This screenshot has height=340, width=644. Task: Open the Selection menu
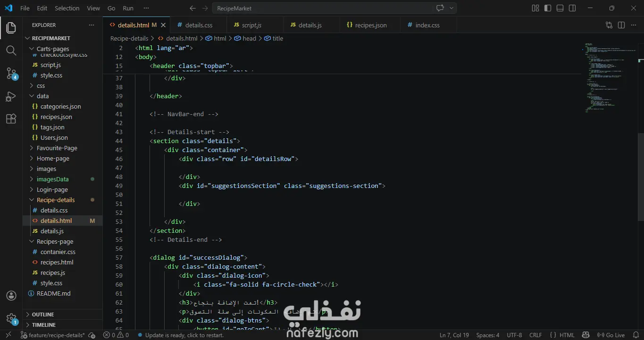point(67,8)
